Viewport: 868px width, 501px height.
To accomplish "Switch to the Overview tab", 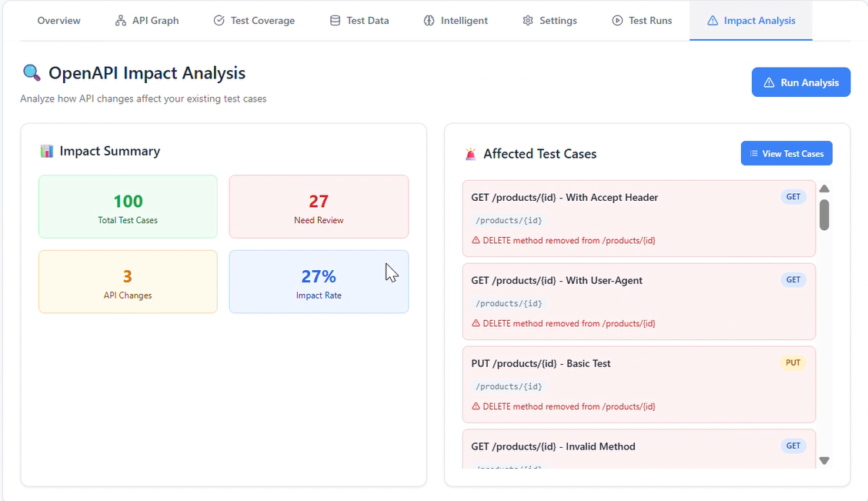I will point(58,20).
